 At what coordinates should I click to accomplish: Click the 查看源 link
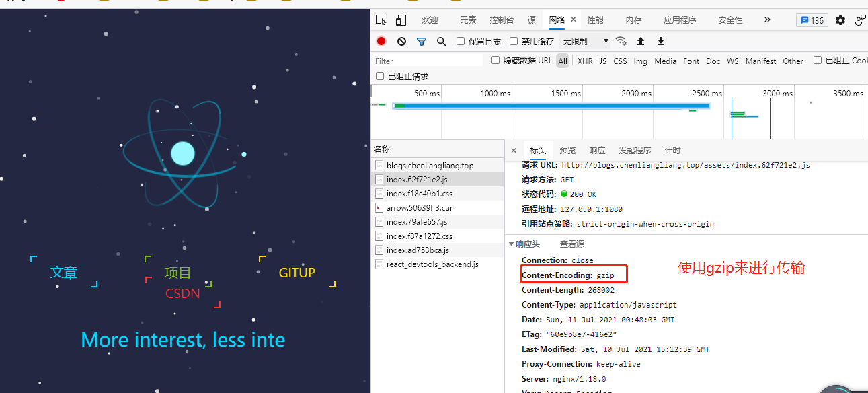pos(571,244)
